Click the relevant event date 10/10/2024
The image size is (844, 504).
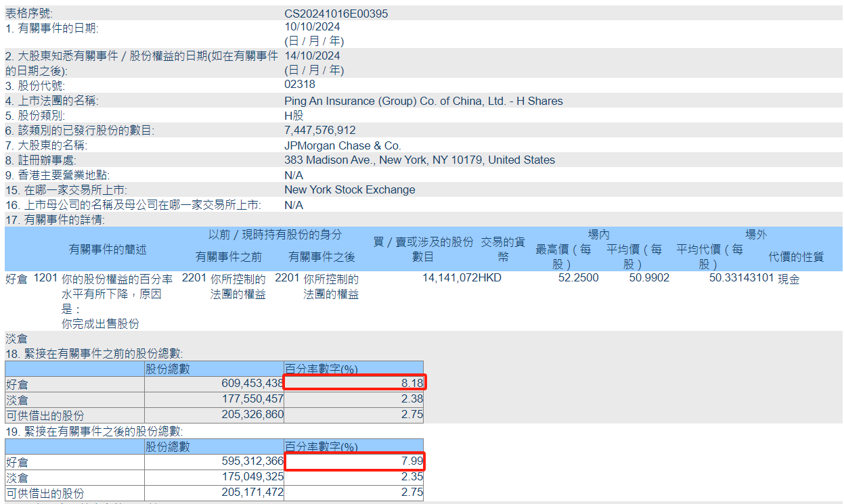(x=312, y=27)
